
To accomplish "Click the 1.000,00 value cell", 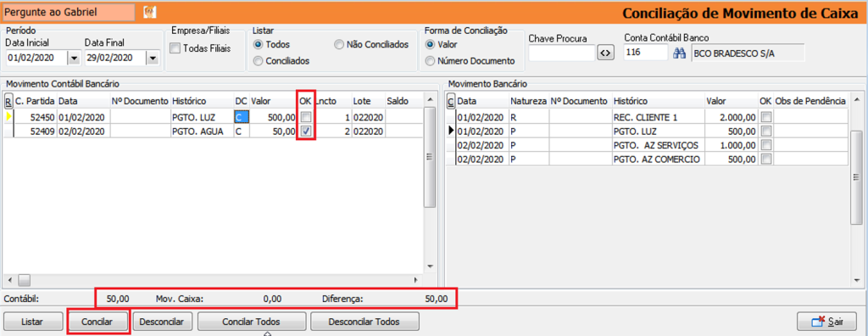I will [732, 145].
